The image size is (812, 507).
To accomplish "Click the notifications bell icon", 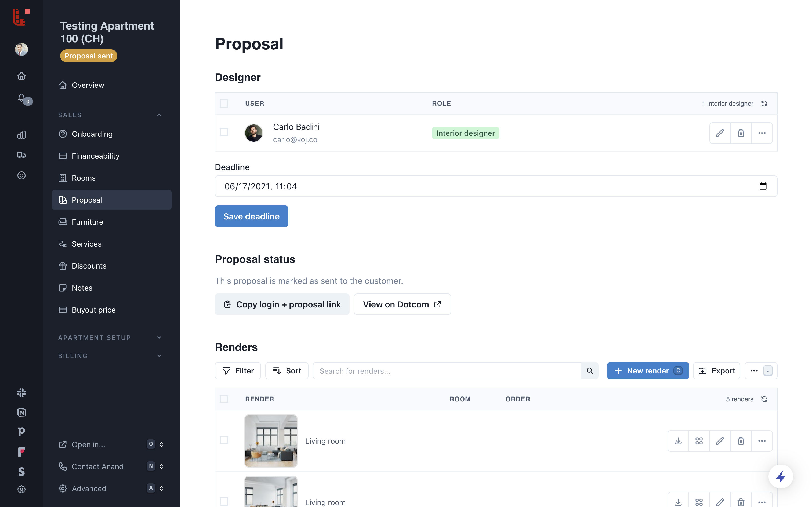I will tap(21, 98).
